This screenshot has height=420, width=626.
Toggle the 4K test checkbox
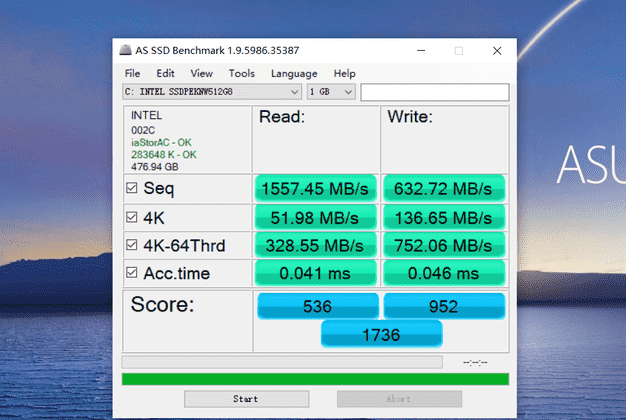tap(132, 218)
